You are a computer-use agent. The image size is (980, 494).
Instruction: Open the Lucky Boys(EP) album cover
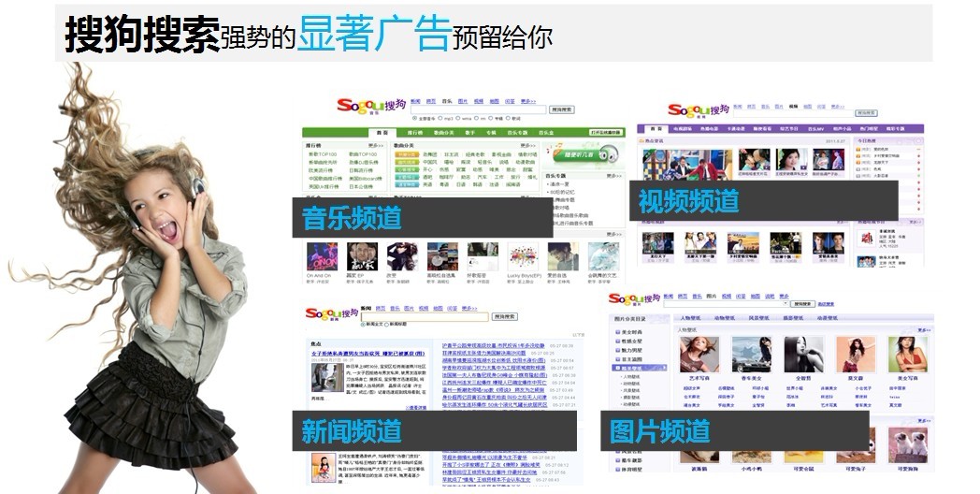pos(523,256)
